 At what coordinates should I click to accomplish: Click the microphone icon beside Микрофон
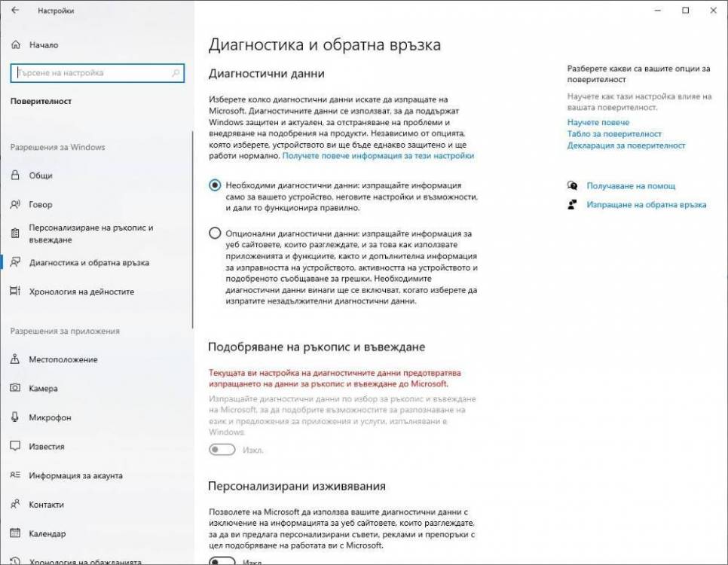[x=15, y=417]
